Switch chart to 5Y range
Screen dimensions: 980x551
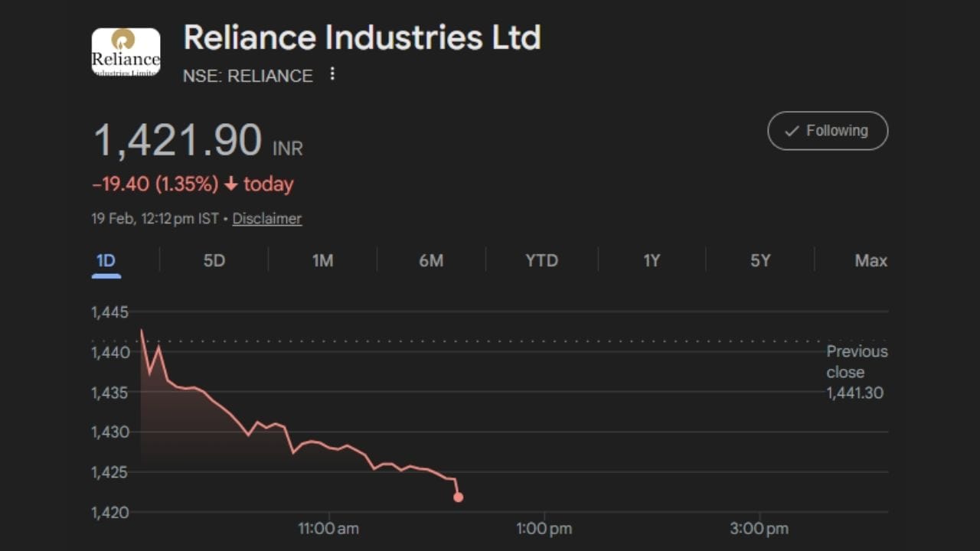pyautogui.click(x=759, y=261)
